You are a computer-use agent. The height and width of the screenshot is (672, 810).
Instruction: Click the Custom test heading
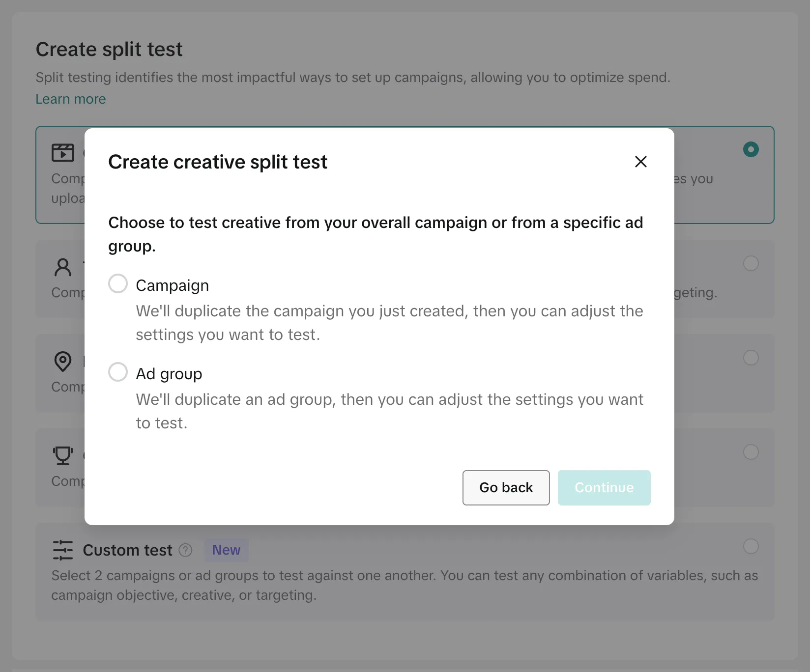127,550
